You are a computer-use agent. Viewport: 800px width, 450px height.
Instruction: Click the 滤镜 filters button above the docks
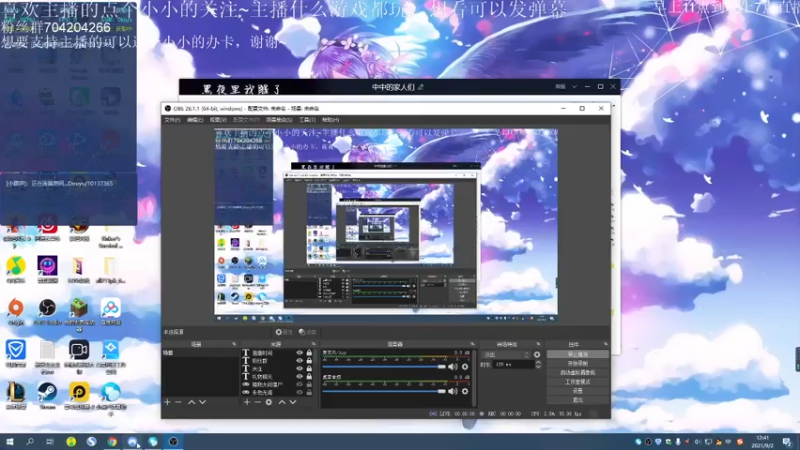(x=308, y=332)
